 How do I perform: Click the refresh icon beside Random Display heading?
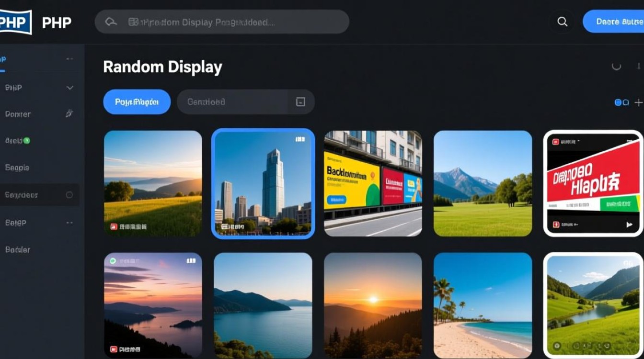(x=616, y=67)
